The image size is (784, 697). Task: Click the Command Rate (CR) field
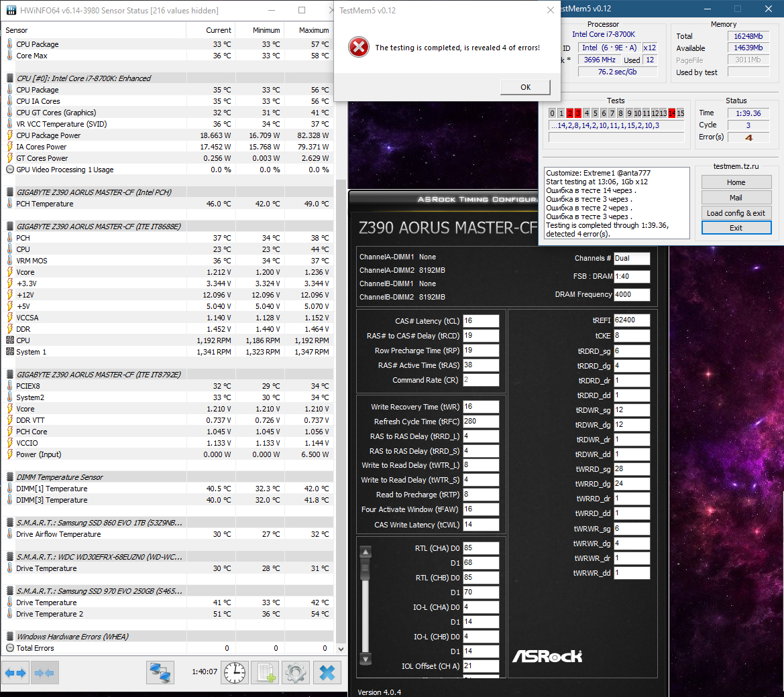click(480, 380)
